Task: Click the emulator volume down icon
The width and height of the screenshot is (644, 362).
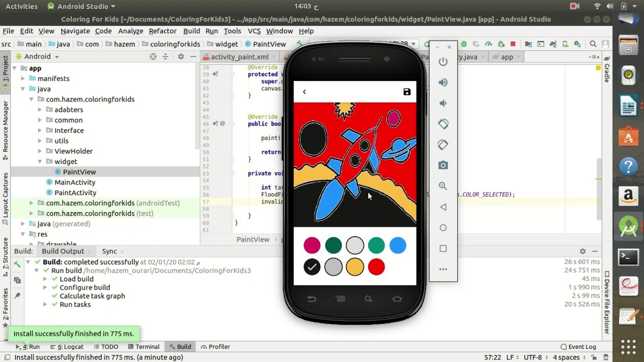Action: tap(443, 103)
